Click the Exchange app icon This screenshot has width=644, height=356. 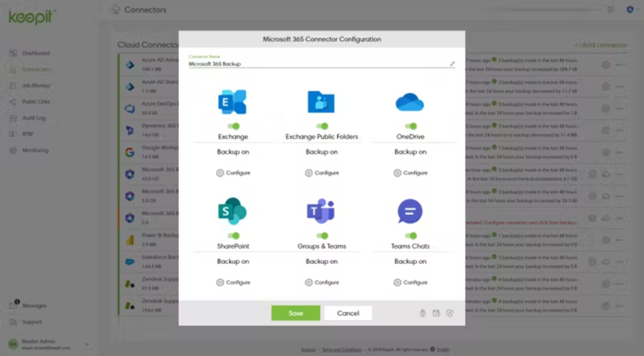232,102
